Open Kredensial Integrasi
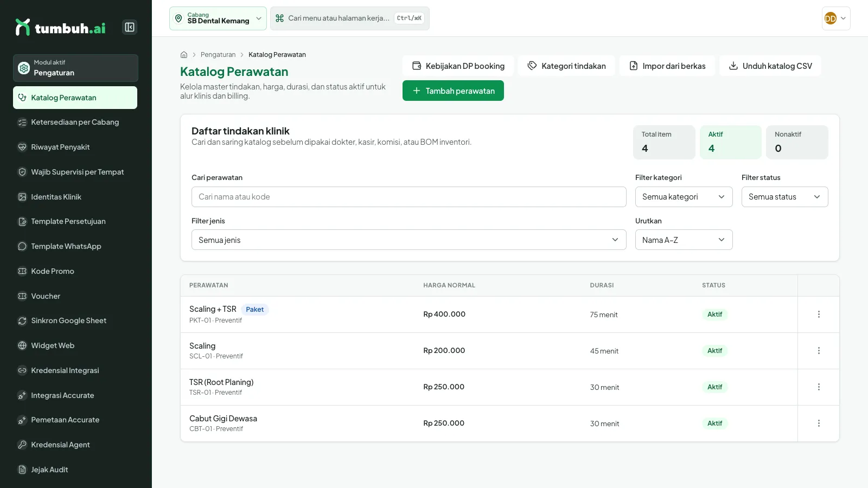 coord(75,371)
